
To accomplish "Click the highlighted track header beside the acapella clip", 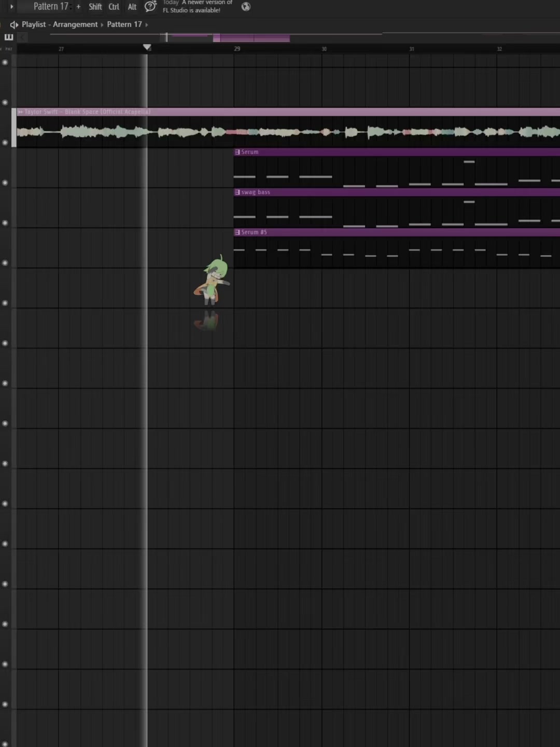I will point(14,128).
